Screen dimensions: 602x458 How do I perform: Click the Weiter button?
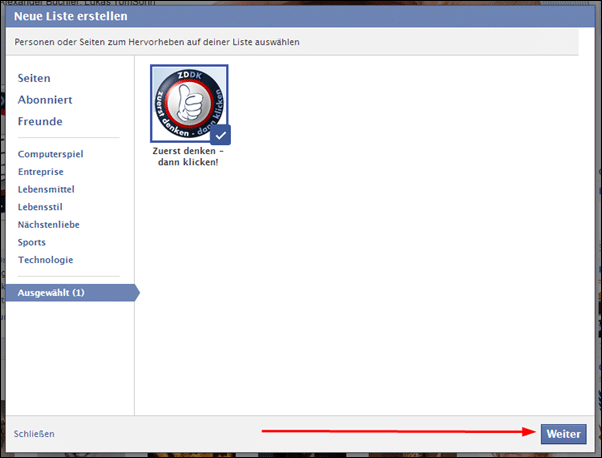[564, 434]
